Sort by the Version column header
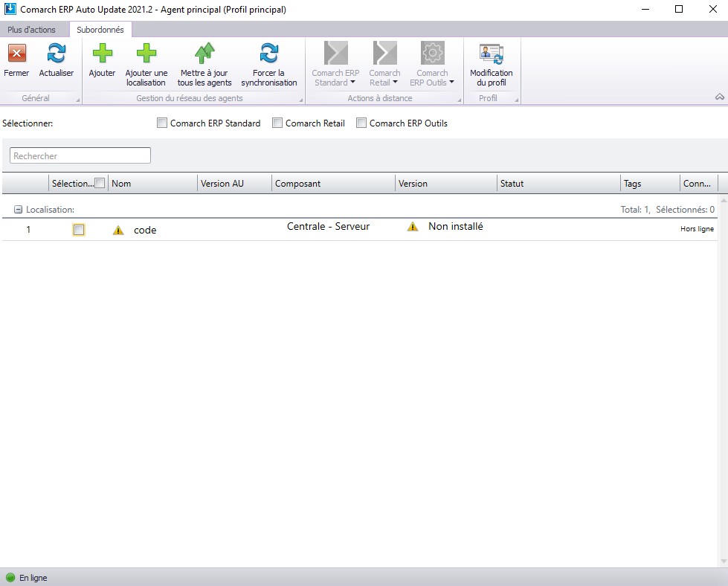Screen dimensions: 728x586 point(446,184)
